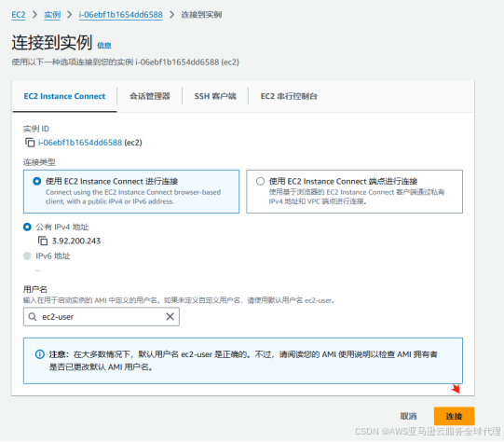Viewport: 504px width, 442px height.
Task: Switch to the EC2 Instance Connect tab
Action: pyautogui.click(x=64, y=96)
